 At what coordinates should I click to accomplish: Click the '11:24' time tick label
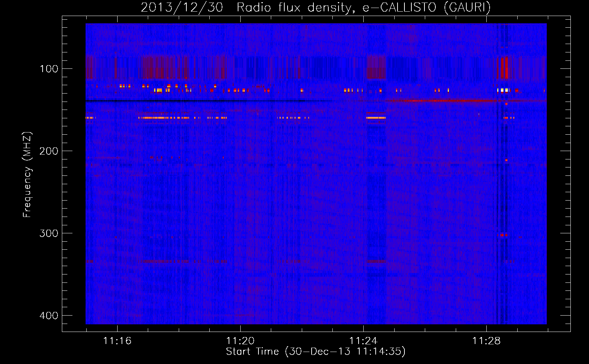point(363,341)
